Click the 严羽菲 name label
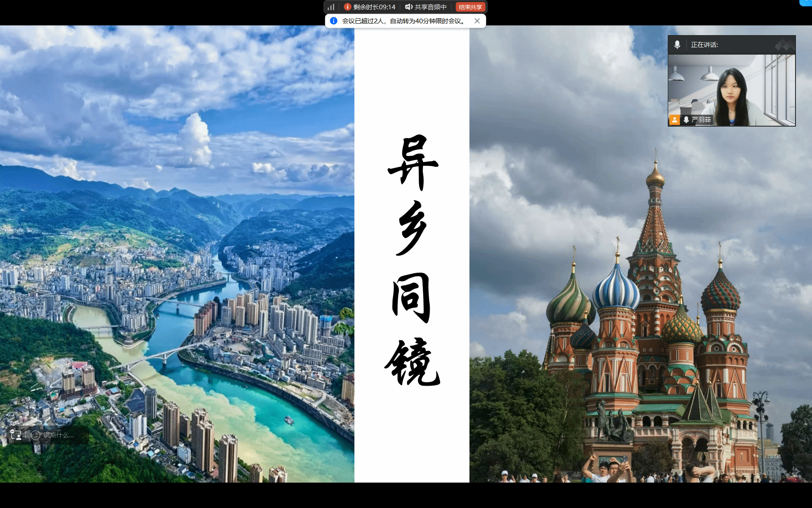Screen dimensions: 812x508 [x=701, y=120]
